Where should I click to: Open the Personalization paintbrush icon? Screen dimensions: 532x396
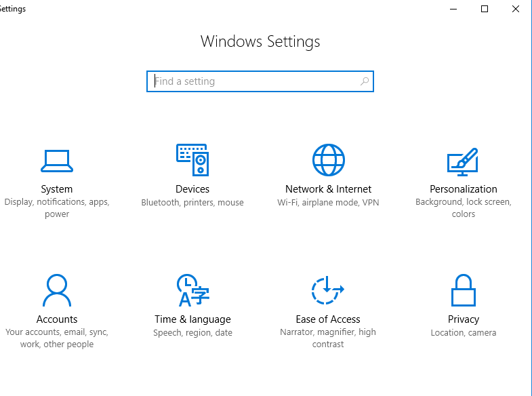point(463,162)
